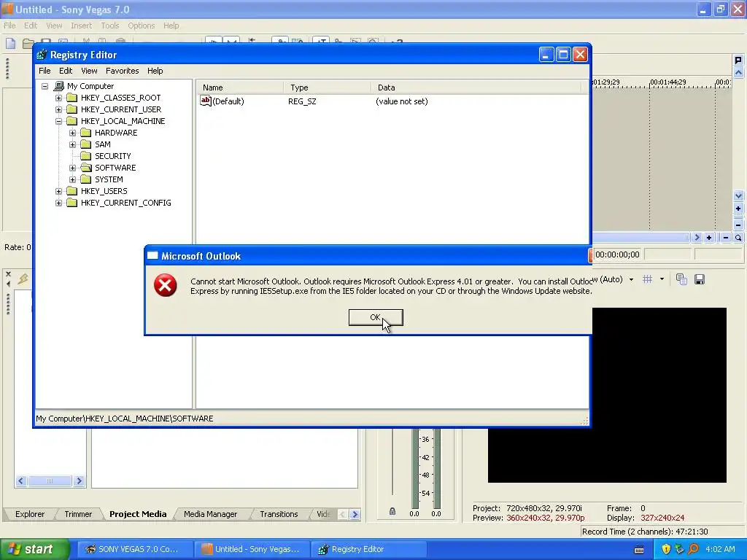Open the Overlays dropdown arrow beside grid icon
The image size is (747, 560).
click(x=662, y=279)
